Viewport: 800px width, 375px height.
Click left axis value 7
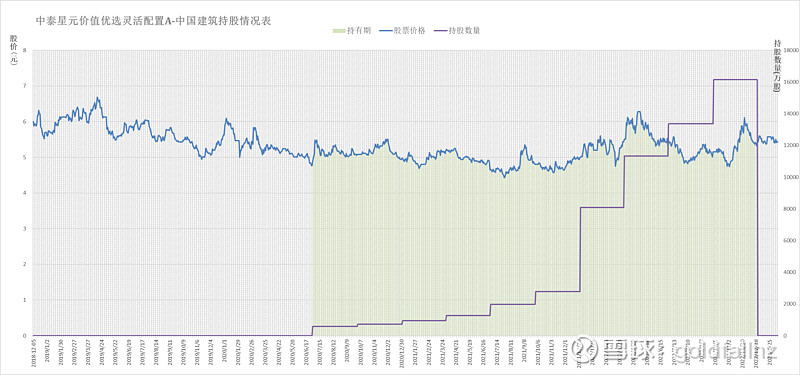coord(24,86)
